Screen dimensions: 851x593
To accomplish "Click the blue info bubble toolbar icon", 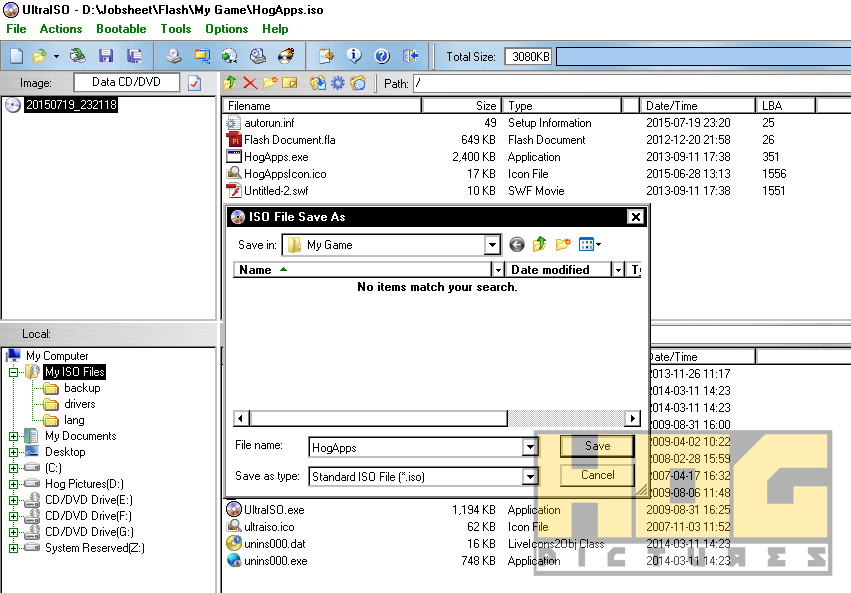I will tap(354, 56).
